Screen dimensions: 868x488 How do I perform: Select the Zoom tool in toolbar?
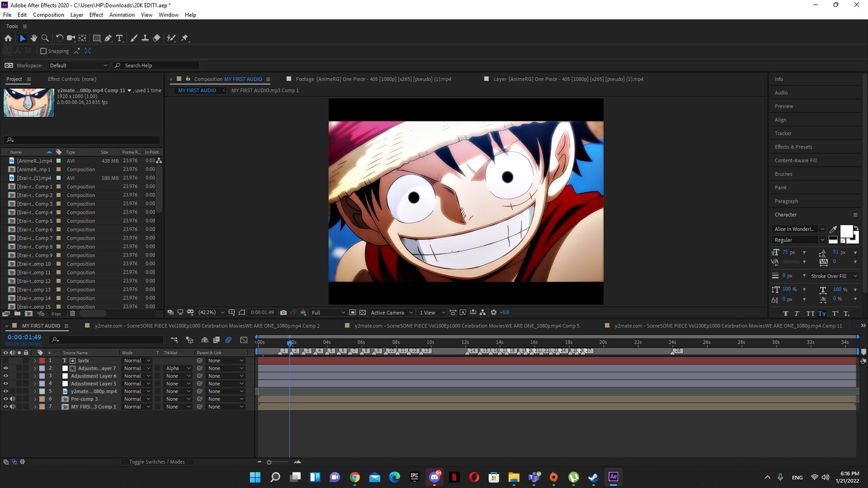click(45, 38)
